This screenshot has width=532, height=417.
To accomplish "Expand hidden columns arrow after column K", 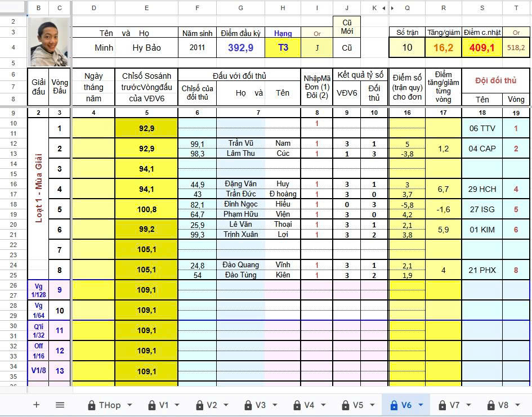I will tap(384, 8).
